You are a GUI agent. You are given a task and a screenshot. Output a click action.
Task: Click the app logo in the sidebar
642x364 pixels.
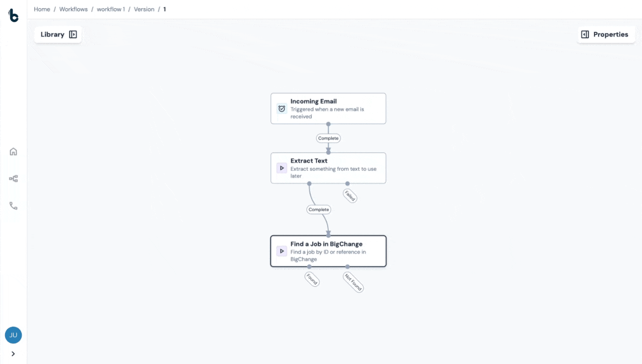pos(14,16)
